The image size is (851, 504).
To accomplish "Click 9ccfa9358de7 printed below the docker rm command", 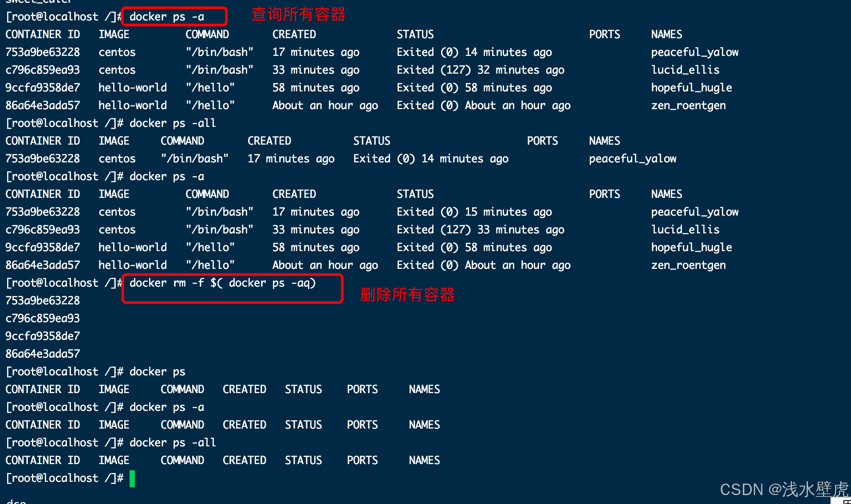I will pyautogui.click(x=43, y=336).
